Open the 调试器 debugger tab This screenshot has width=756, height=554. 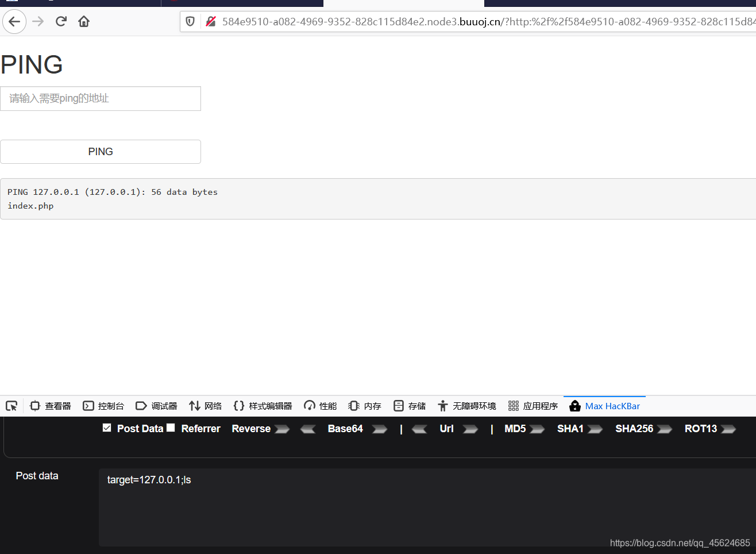pos(156,406)
